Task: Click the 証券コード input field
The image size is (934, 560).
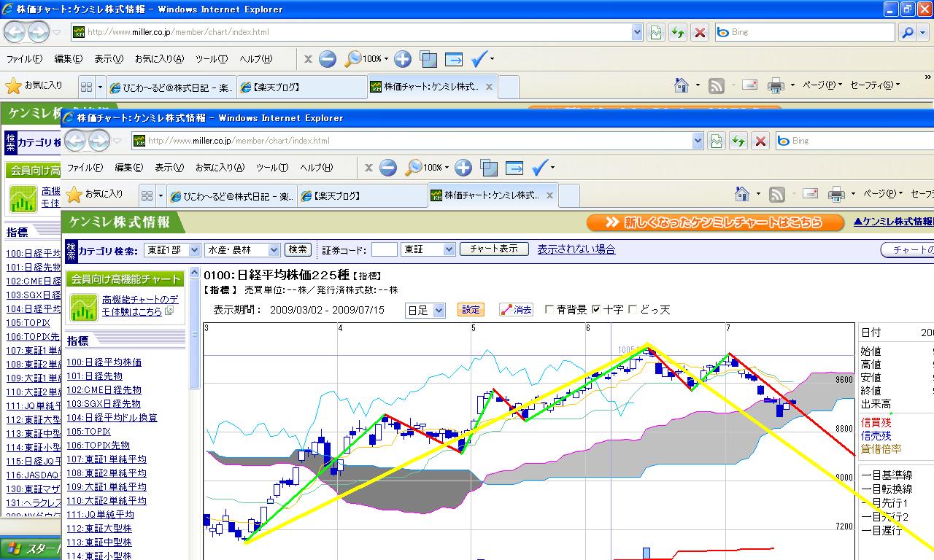Action: point(384,250)
